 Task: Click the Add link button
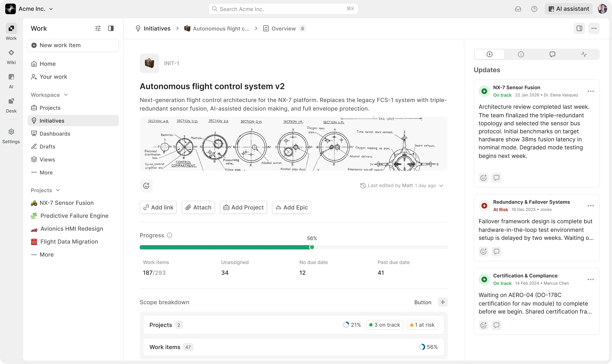click(x=158, y=208)
